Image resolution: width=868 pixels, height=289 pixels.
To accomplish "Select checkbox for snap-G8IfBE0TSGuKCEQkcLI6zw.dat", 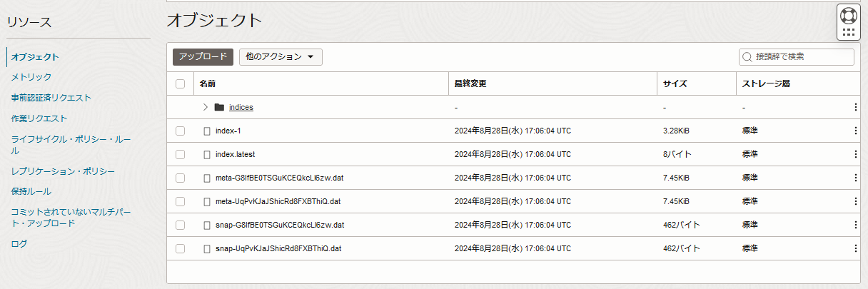I will tap(180, 225).
